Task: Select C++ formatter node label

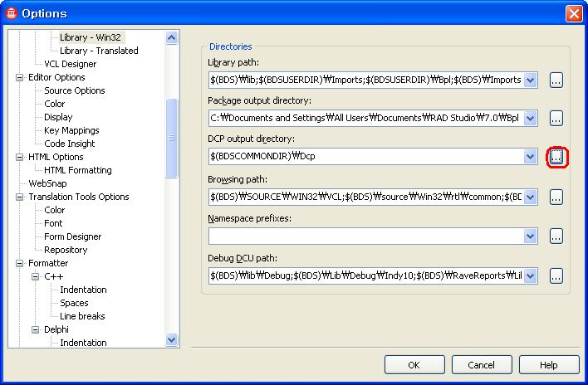Action: coord(54,277)
